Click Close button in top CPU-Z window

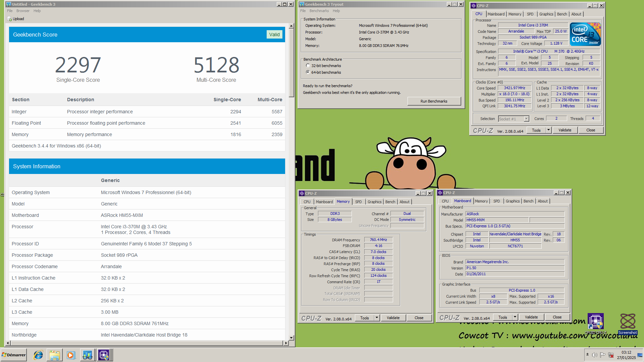point(591,130)
